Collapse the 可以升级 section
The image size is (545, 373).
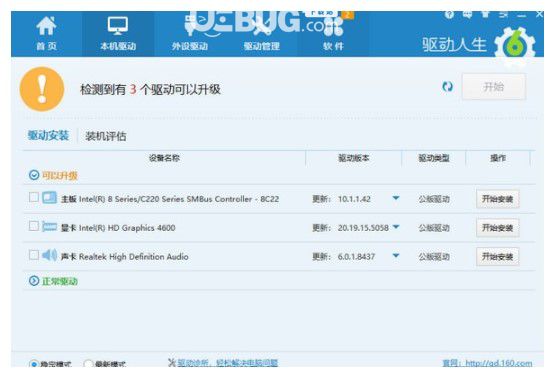pyautogui.click(x=34, y=175)
